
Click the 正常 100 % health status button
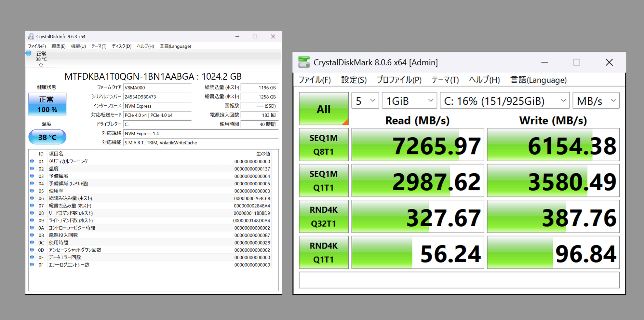click(x=47, y=104)
